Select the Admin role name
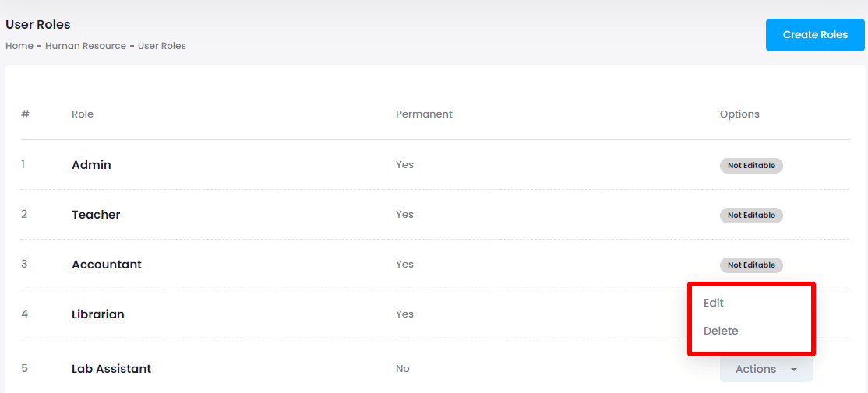This screenshot has height=393, width=868. click(x=91, y=165)
